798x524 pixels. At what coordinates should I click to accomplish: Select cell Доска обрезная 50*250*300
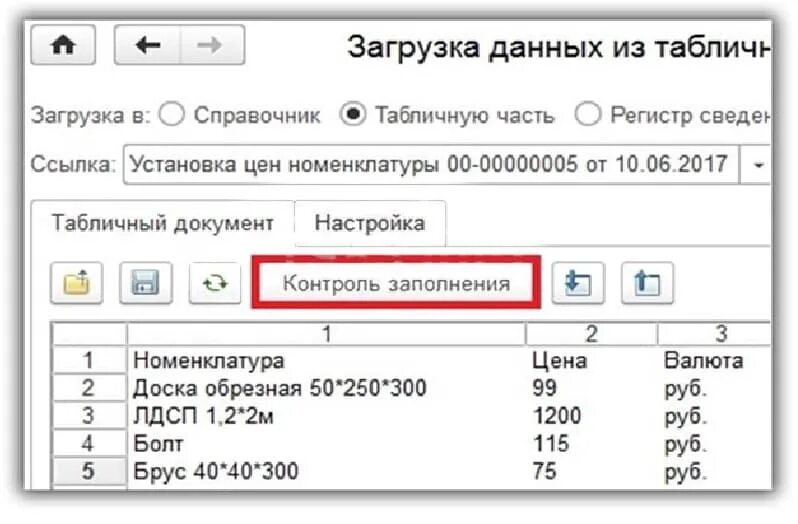tap(326, 388)
